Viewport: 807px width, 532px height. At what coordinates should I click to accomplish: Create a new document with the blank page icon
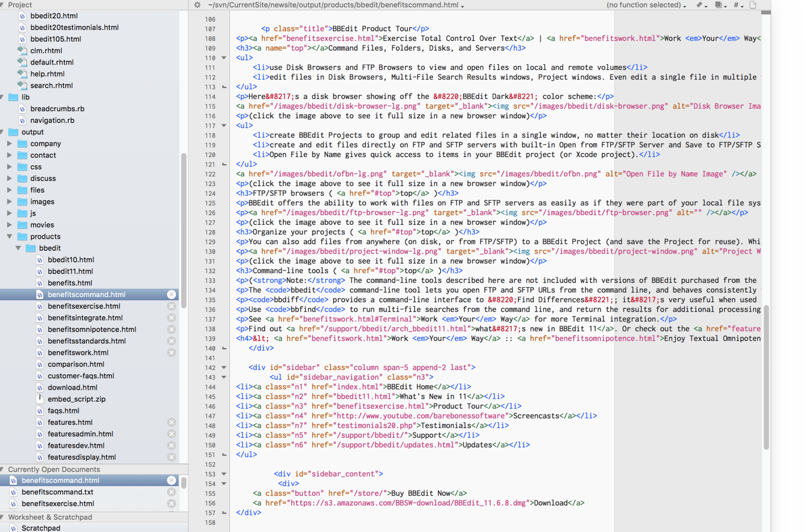(752, 4)
